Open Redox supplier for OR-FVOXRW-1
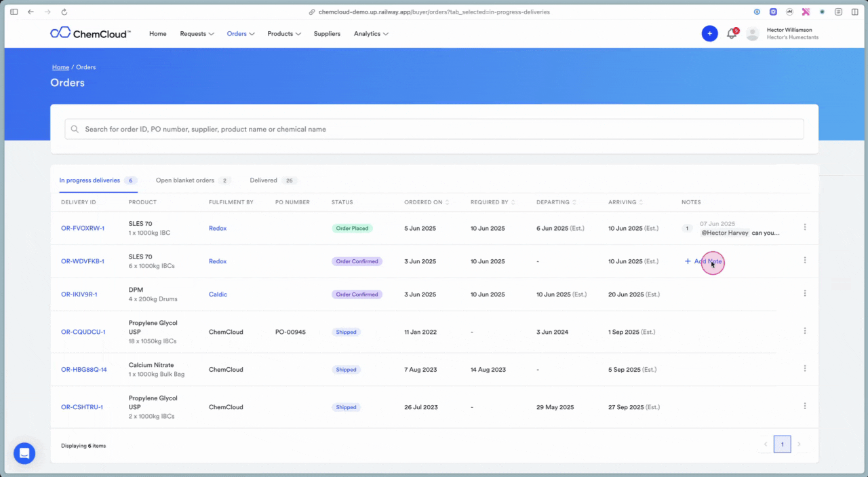Screen dimensions: 868x477 point(218,228)
